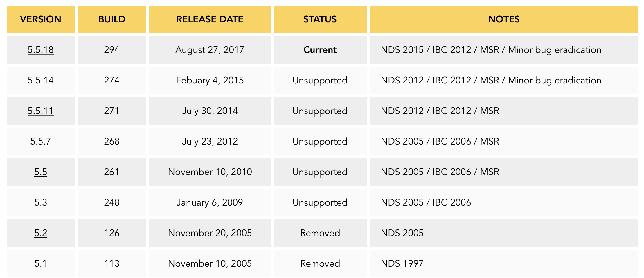Image resolution: width=644 pixels, height=278 pixels.
Task: Click the Removed status for version 5.2
Action: tap(320, 233)
